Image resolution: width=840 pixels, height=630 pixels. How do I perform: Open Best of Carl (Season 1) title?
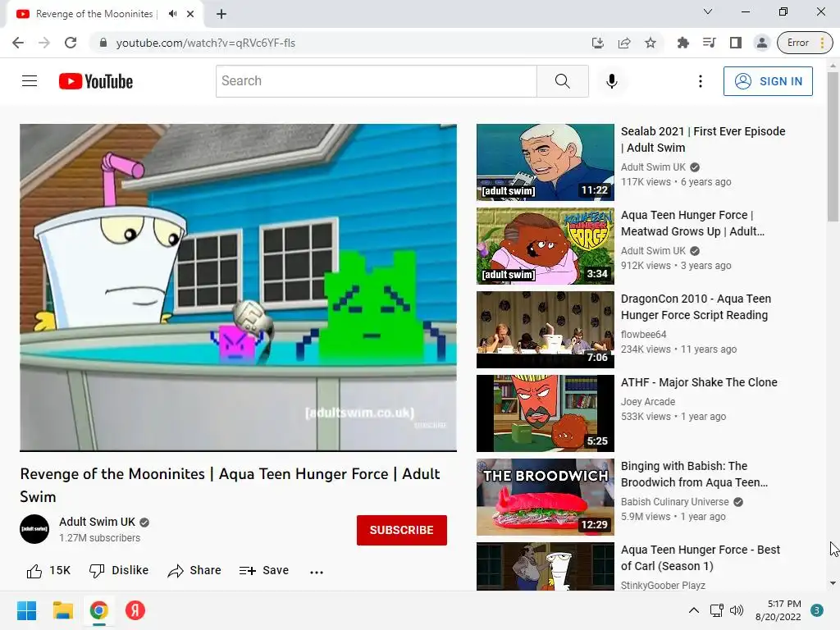click(701, 558)
